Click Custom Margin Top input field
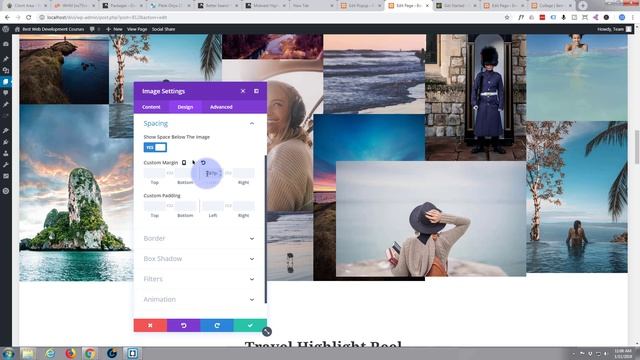This screenshot has width=640, height=360. [154, 173]
